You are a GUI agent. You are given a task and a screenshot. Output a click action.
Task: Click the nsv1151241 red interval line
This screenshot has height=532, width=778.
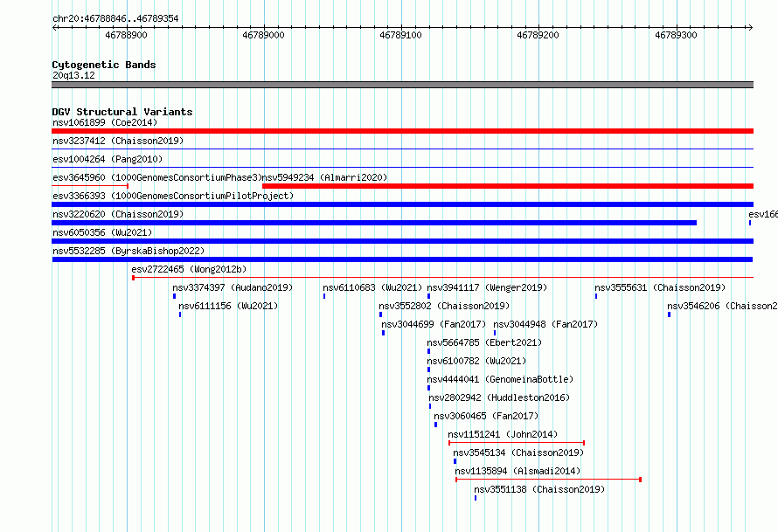[x=517, y=443]
